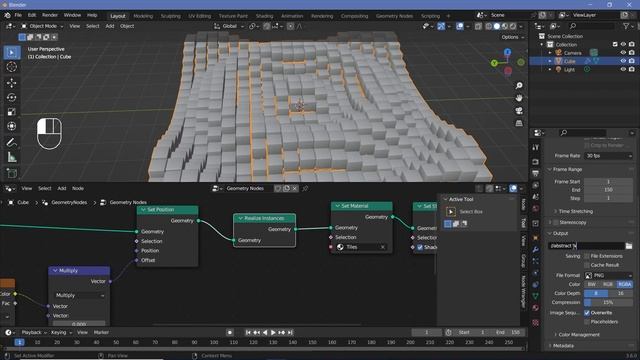Click the outliner filter funnel icon

(x=626, y=26)
